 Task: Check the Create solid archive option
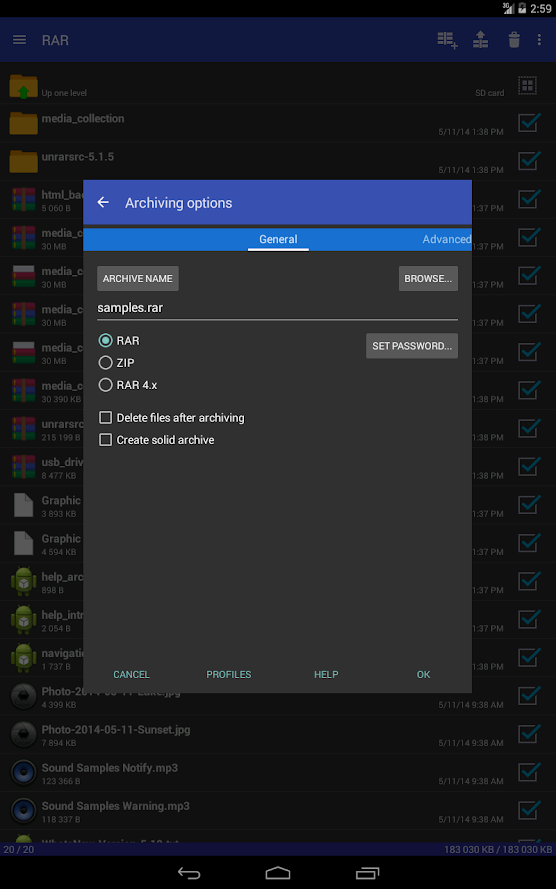105,440
